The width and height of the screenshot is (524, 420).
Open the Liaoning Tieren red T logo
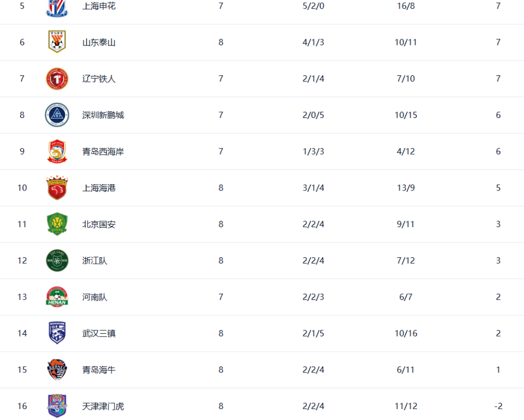click(x=57, y=79)
